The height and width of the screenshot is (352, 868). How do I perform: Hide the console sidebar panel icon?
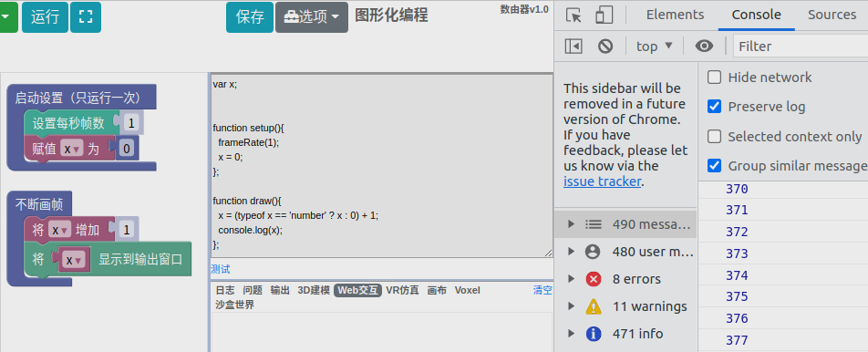point(573,47)
